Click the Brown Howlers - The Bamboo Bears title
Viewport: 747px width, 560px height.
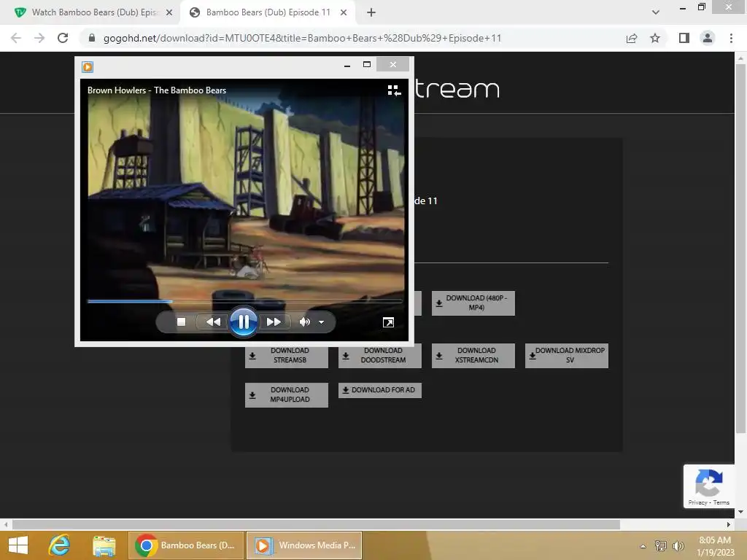click(x=157, y=90)
